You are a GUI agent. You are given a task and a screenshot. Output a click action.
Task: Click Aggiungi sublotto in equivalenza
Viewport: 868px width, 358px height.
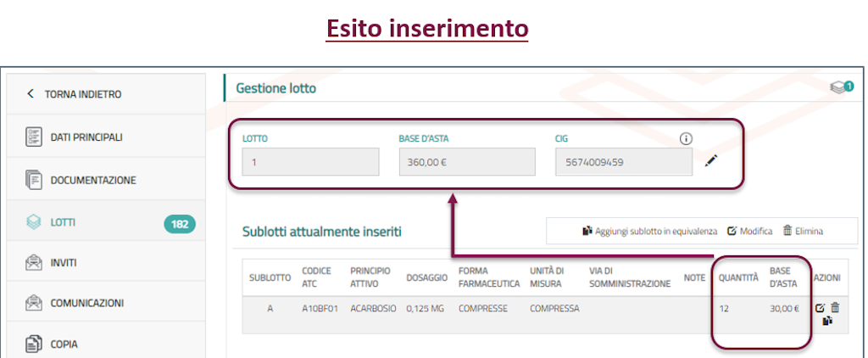click(x=649, y=231)
